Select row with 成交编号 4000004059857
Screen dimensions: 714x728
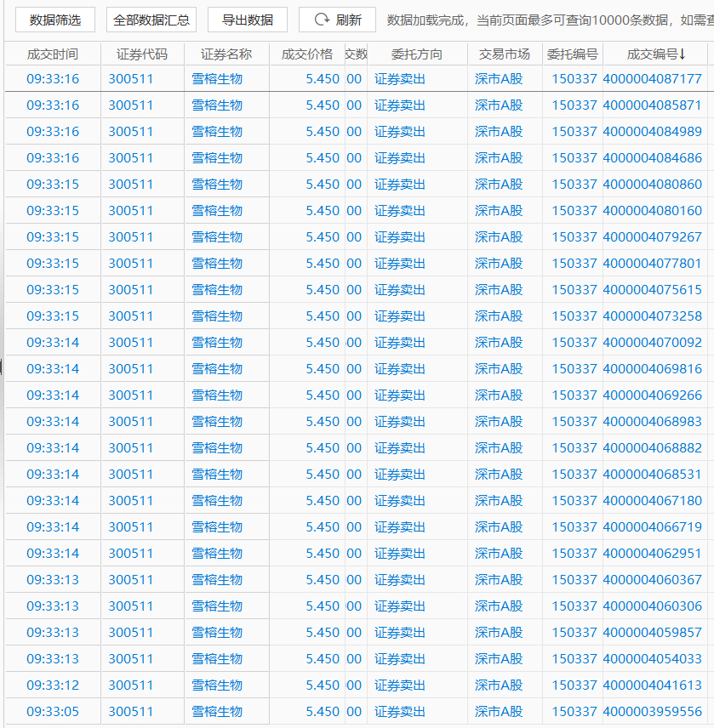(357, 633)
